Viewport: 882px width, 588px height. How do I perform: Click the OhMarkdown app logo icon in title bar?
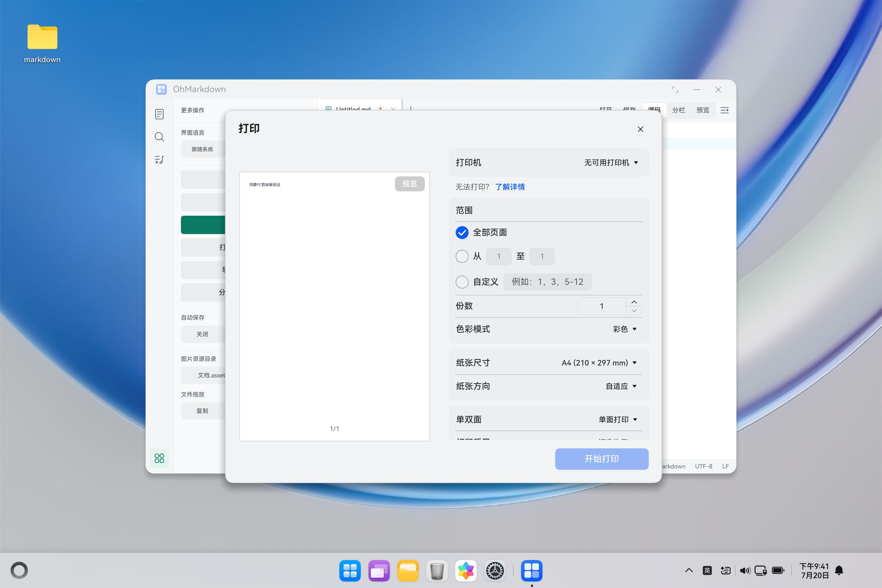pos(161,89)
